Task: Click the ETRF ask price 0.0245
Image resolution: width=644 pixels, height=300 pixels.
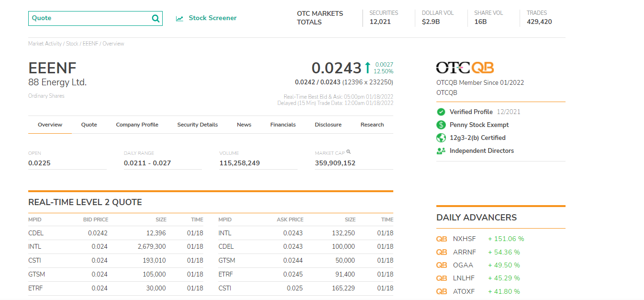Action: (293, 275)
